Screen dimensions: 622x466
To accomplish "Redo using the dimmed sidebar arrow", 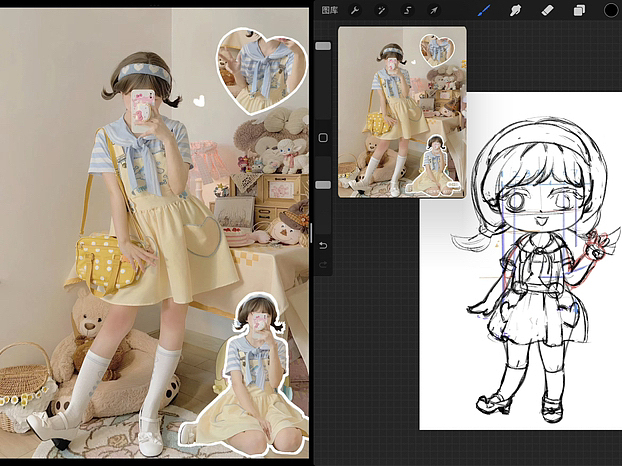I will coord(323,265).
